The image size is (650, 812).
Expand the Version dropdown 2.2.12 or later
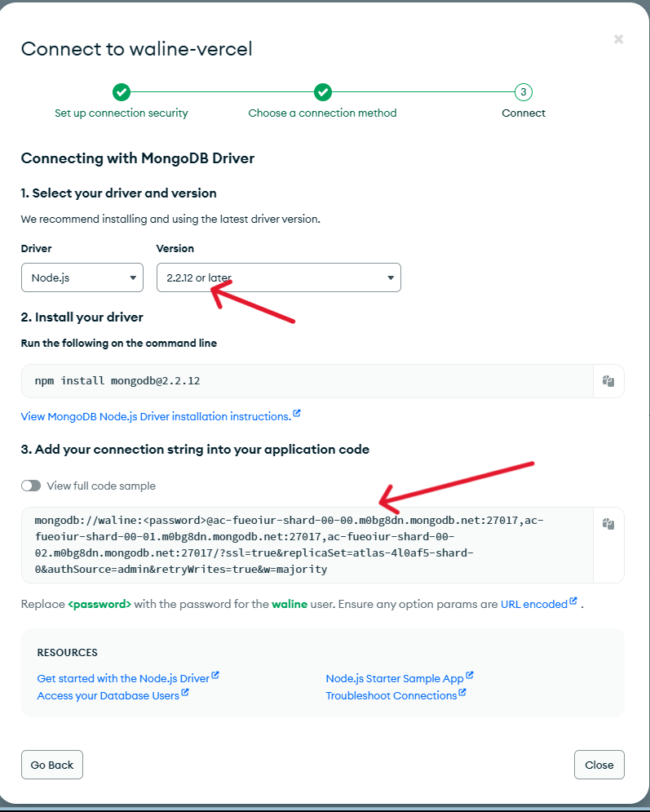[x=278, y=277]
